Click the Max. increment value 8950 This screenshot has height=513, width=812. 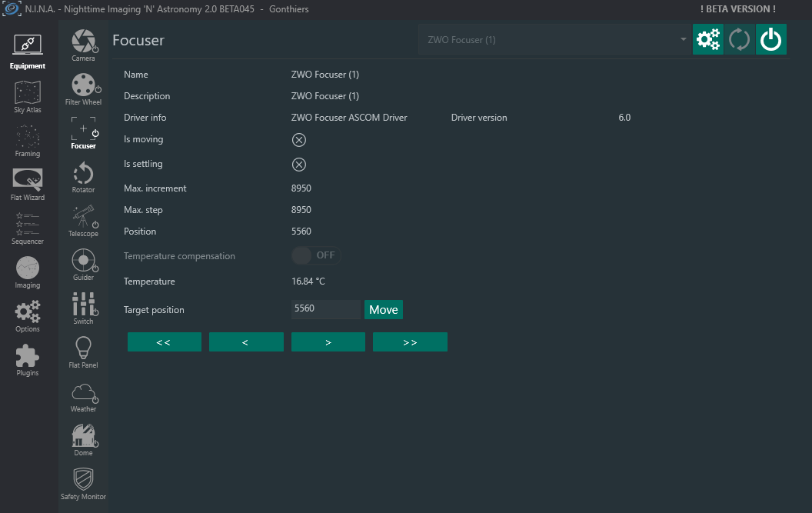[x=301, y=188]
